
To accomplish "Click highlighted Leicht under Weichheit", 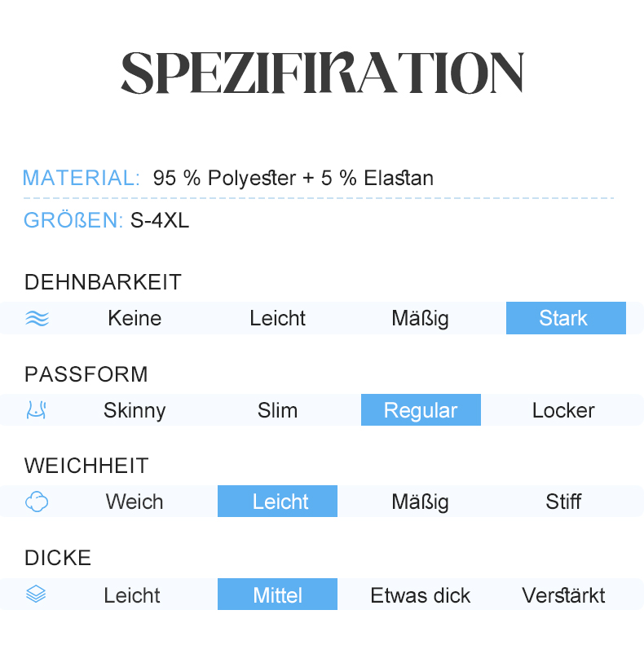I will (277, 501).
